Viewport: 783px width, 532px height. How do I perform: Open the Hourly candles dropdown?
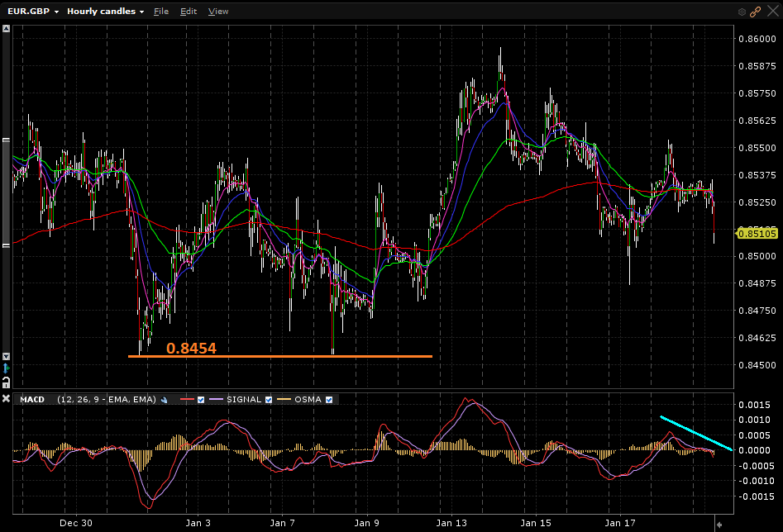coord(105,11)
